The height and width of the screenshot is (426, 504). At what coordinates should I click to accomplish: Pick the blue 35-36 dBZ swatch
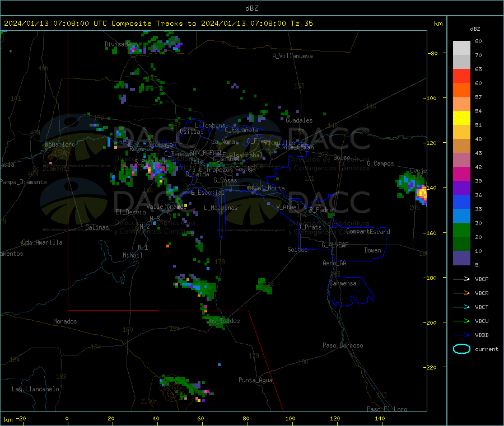(x=461, y=202)
